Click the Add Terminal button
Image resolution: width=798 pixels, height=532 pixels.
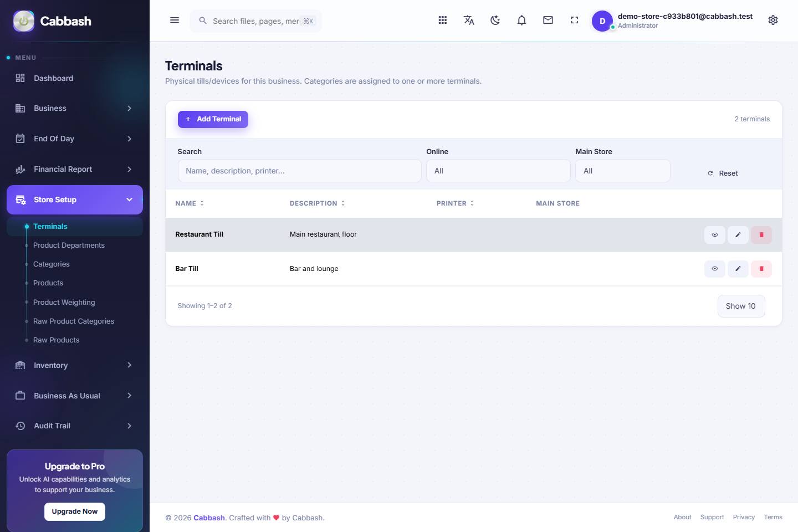pyautogui.click(x=213, y=119)
